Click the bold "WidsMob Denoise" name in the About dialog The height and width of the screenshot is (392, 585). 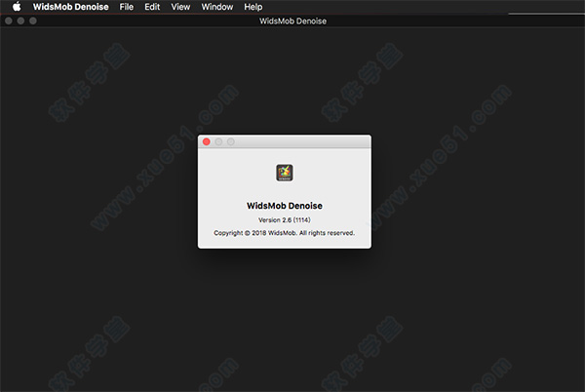point(285,206)
